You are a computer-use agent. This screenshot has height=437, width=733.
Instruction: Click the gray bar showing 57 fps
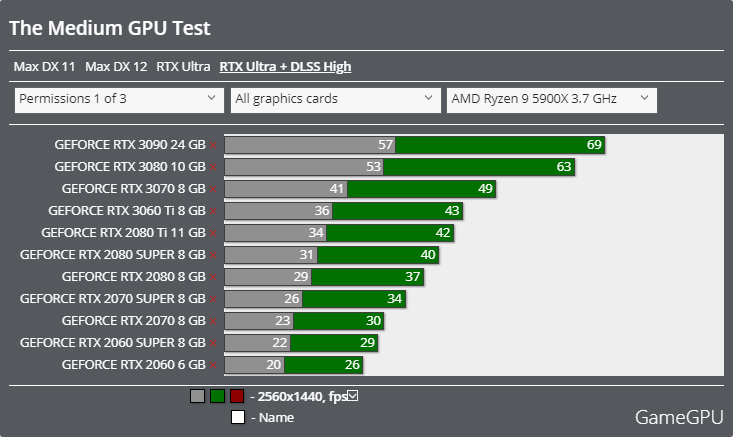click(x=310, y=145)
